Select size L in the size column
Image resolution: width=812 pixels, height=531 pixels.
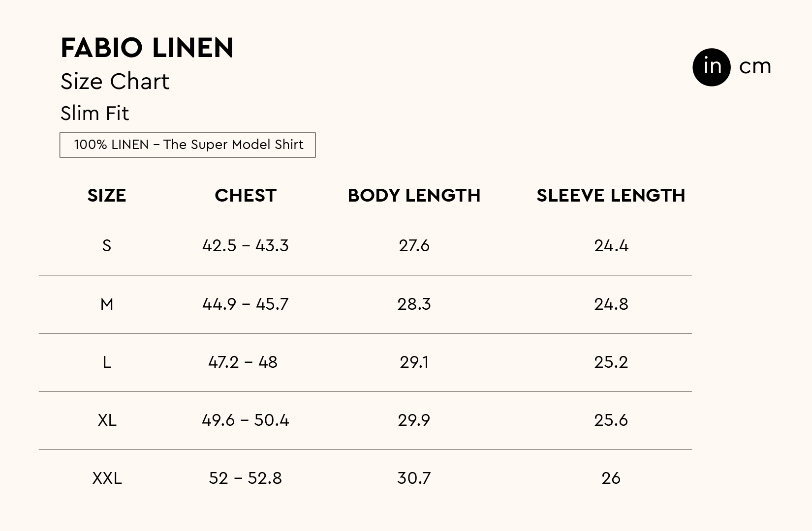pyautogui.click(x=107, y=362)
